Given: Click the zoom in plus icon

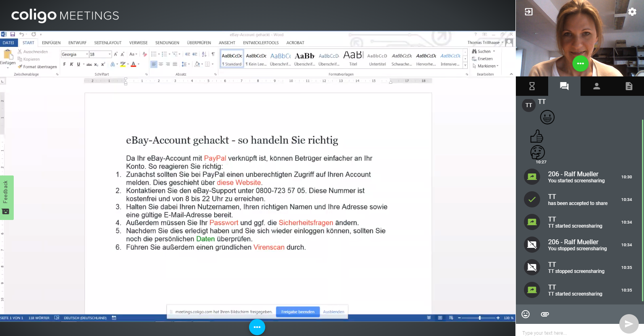Looking at the screenshot, I should (498, 318).
